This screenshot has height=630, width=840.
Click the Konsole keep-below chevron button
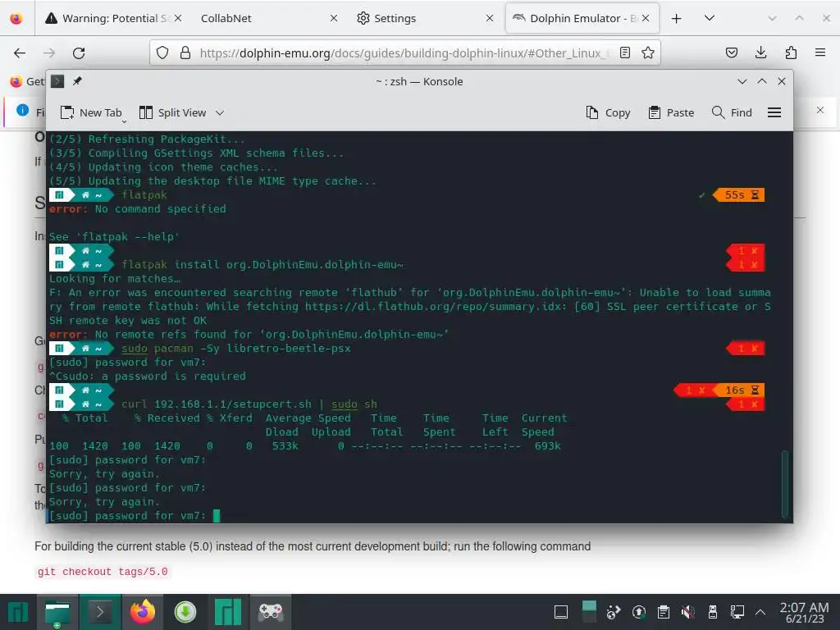(x=742, y=81)
